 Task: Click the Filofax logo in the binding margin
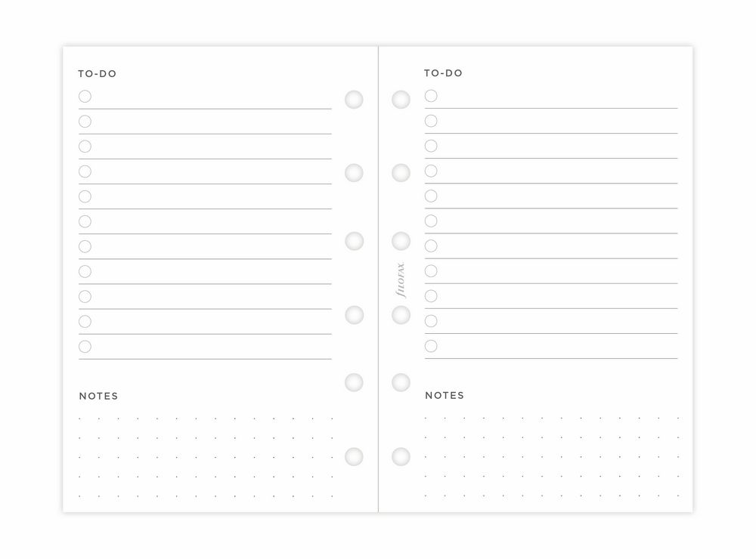click(401, 280)
